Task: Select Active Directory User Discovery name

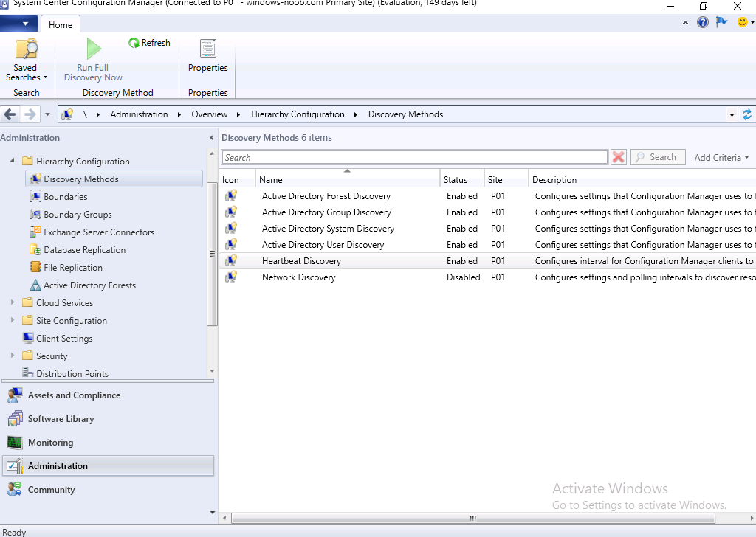Action: (323, 245)
